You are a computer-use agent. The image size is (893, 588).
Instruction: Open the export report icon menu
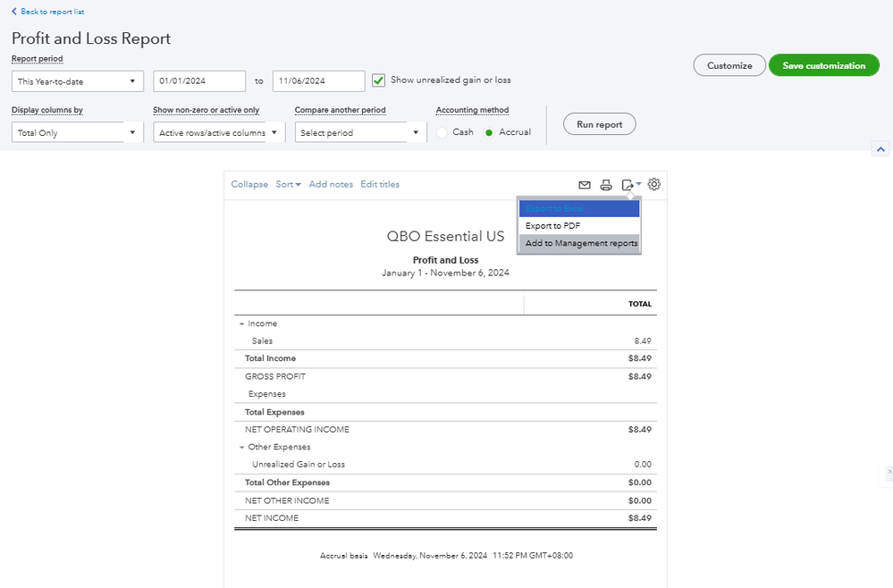click(x=631, y=185)
